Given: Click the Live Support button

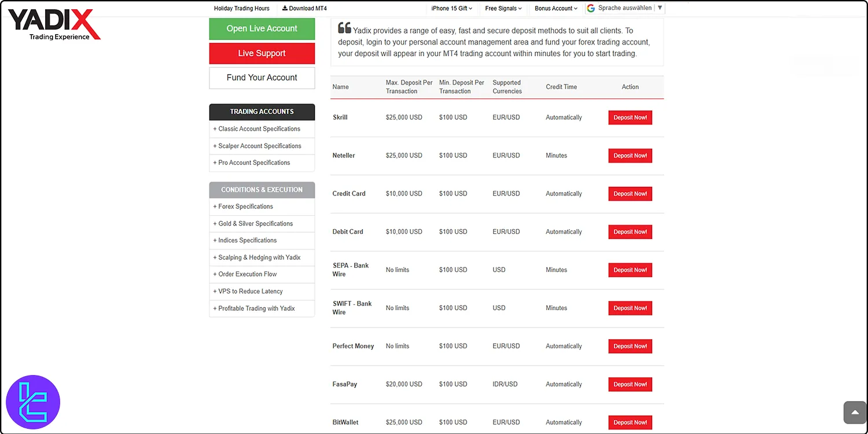Looking at the screenshot, I should [x=262, y=53].
